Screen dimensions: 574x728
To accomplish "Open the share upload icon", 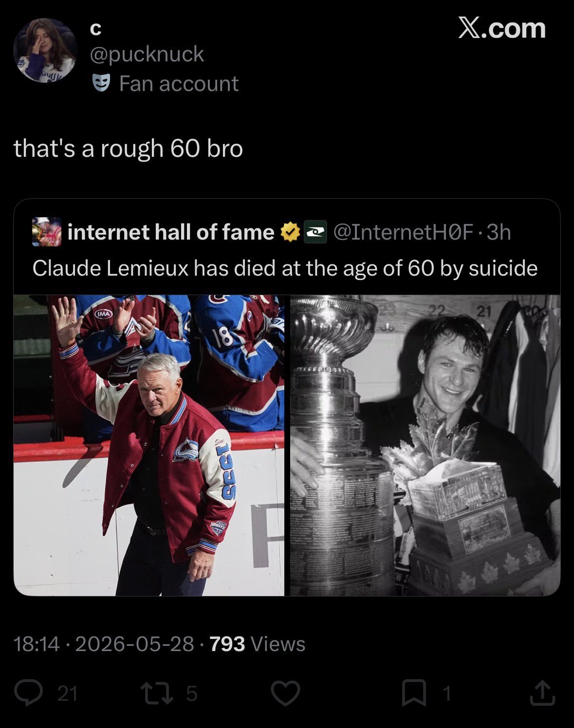I will (542, 693).
